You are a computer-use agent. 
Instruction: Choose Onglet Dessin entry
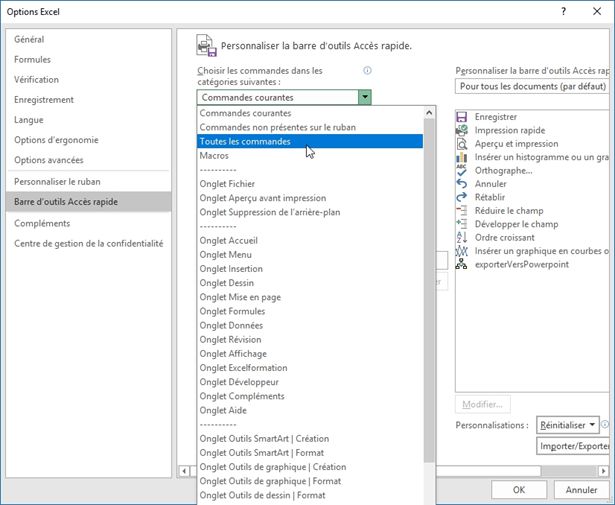tap(310, 283)
